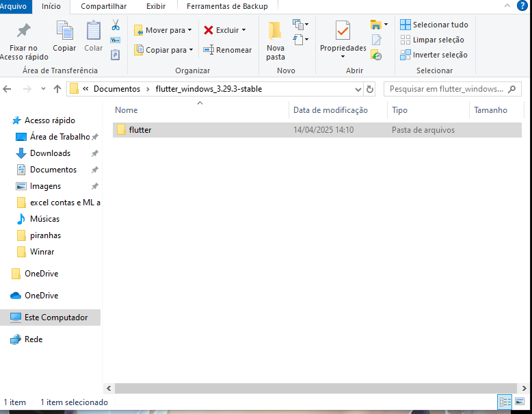
Task: Go back with the left arrow
Action: [7, 89]
